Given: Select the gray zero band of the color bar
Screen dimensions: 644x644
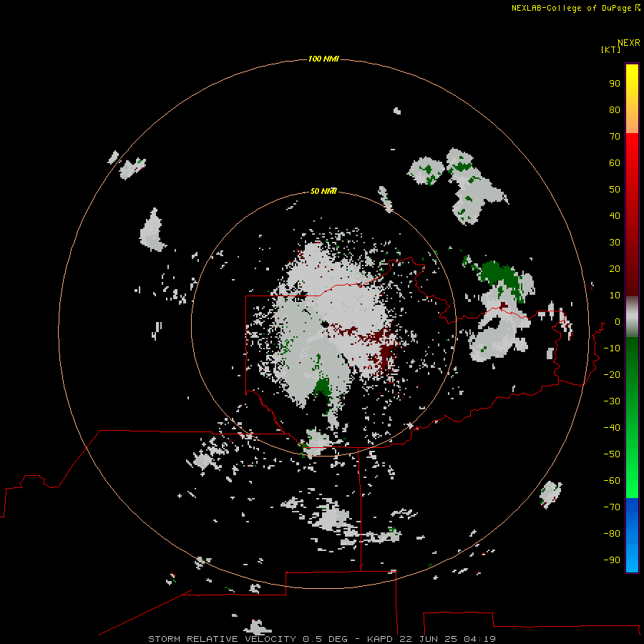Looking at the screenshot, I should point(632,317).
